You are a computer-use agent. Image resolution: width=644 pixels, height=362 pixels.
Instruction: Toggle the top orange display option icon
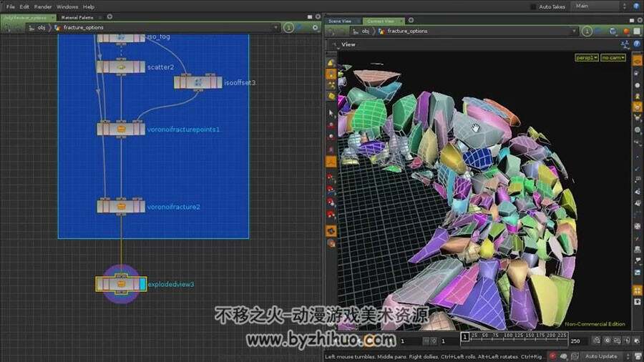637,61
